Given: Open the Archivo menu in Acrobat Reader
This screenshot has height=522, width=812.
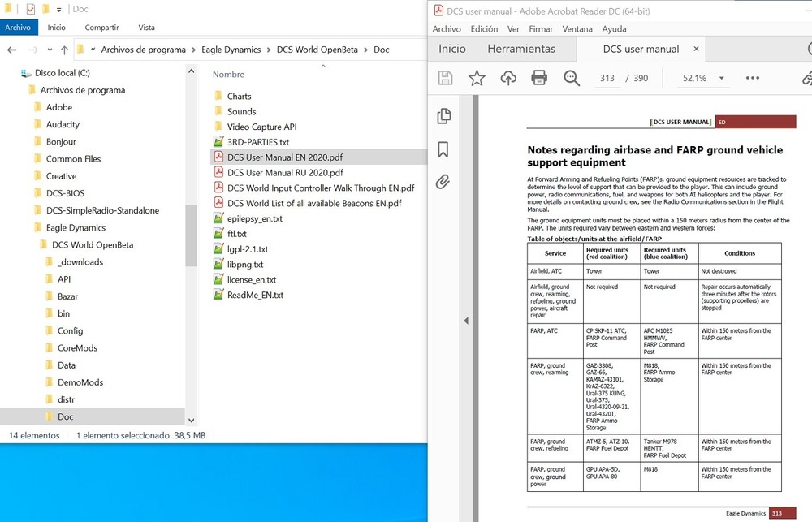Looking at the screenshot, I should coord(447,29).
